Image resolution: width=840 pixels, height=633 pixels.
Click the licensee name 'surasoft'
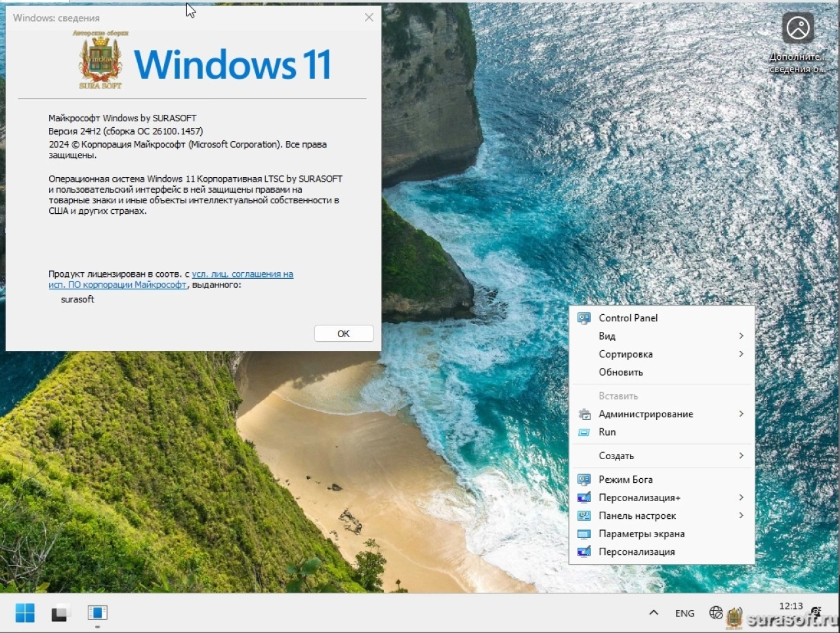(77, 299)
